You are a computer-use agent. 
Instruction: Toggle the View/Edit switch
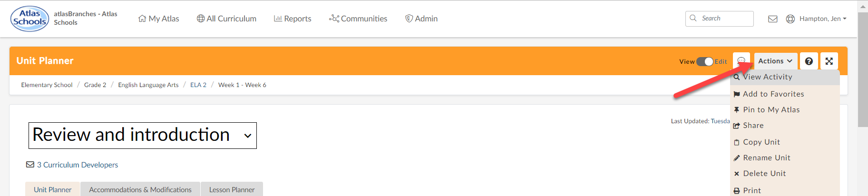point(704,61)
